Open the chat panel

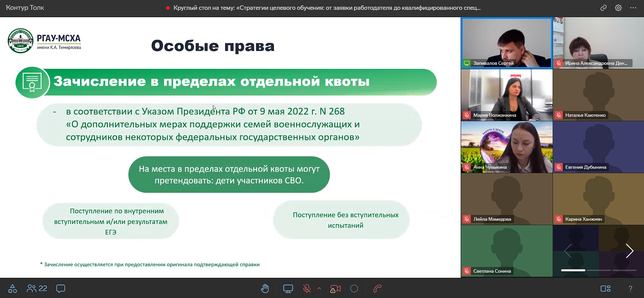60,289
